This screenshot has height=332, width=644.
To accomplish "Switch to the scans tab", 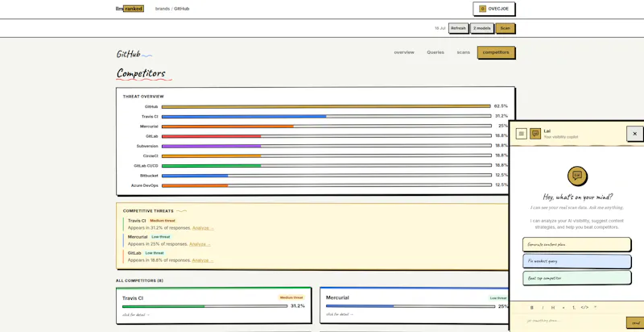I will click(464, 52).
